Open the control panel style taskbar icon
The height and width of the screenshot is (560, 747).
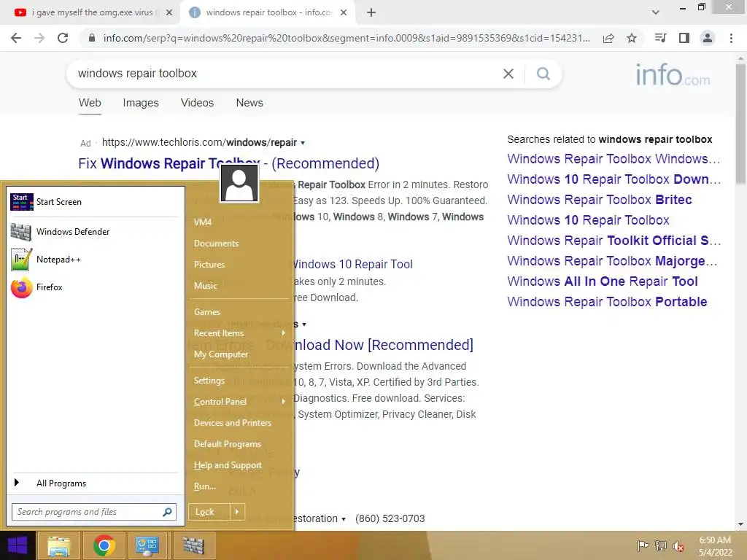tap(147, 545)
